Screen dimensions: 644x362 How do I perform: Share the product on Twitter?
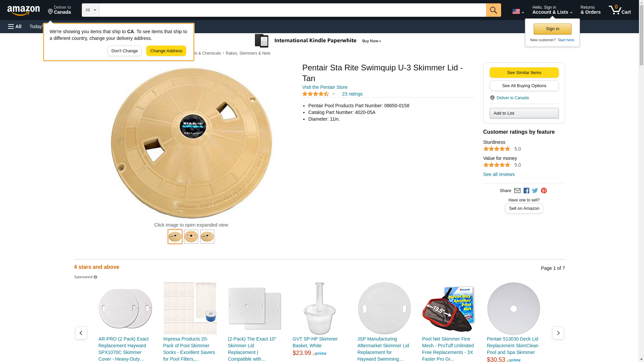click(535, 191)
